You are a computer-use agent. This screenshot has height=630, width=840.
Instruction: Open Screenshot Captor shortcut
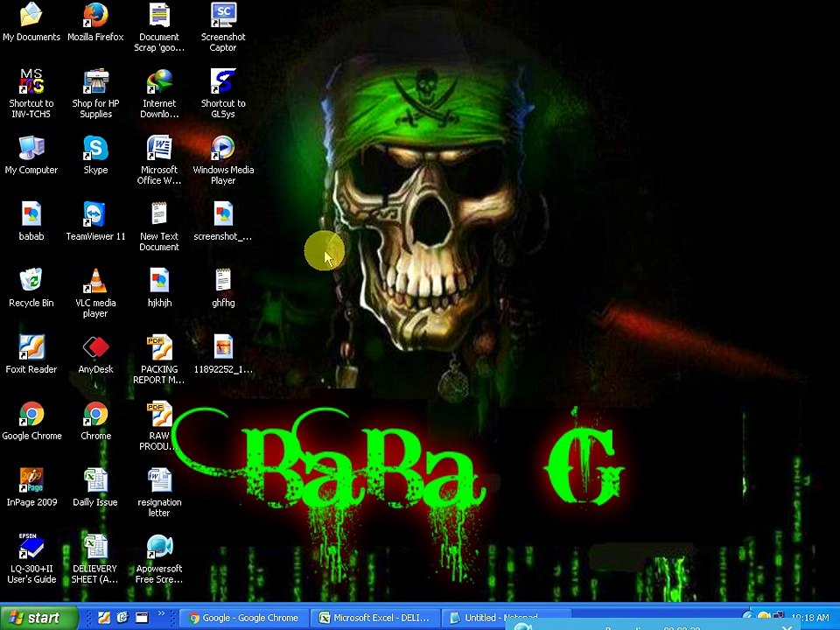click(223, 27)
